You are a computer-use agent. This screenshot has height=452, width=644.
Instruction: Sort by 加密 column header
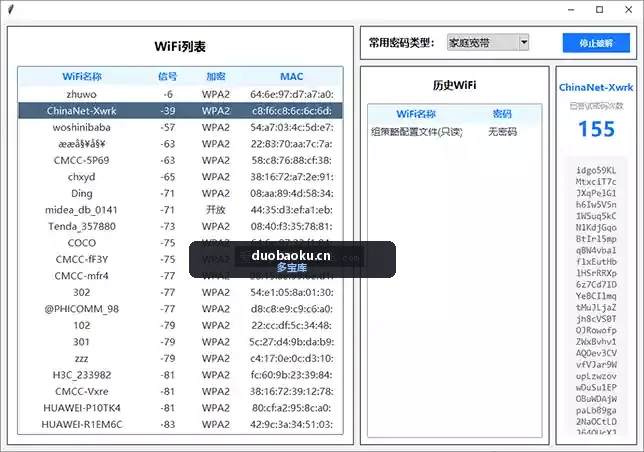(216, 76)
